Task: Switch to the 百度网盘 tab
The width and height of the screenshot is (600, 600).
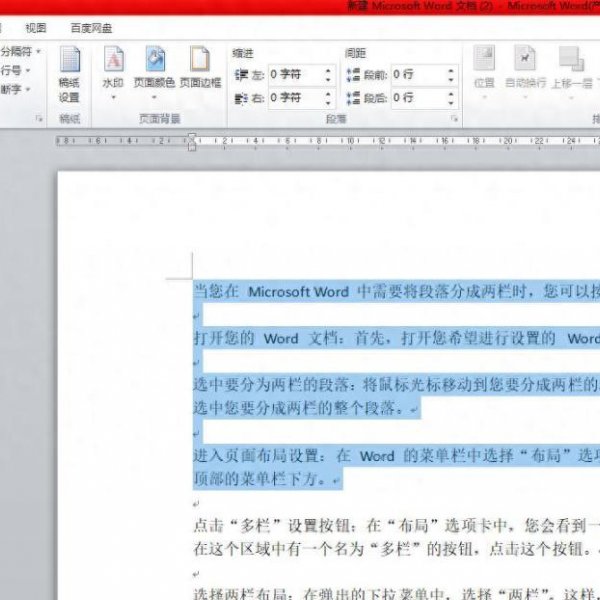Action: pos(92,28)
